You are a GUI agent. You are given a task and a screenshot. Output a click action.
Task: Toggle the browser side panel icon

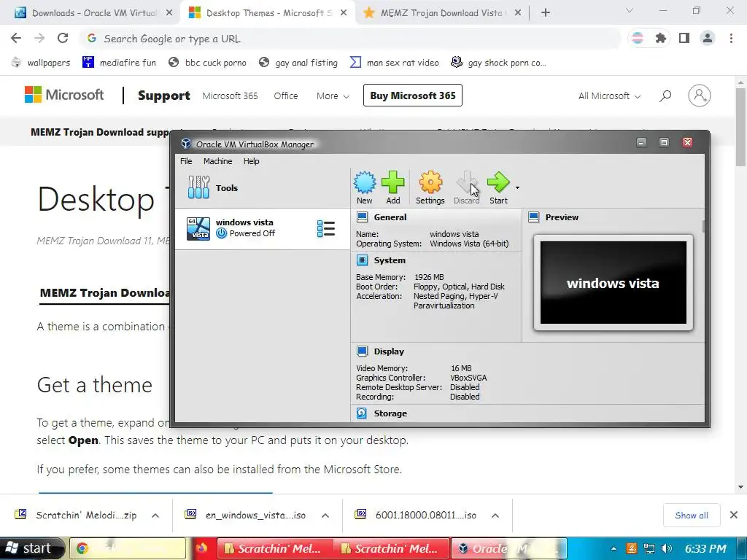coord(684,38)
